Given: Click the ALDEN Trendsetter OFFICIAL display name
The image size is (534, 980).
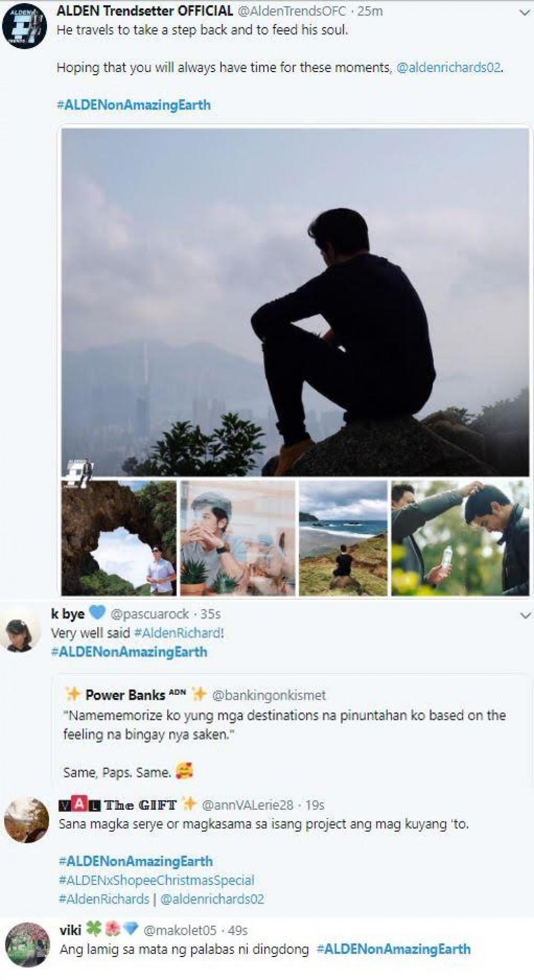Looking at the screenshot, I should [x=145, y=11].
